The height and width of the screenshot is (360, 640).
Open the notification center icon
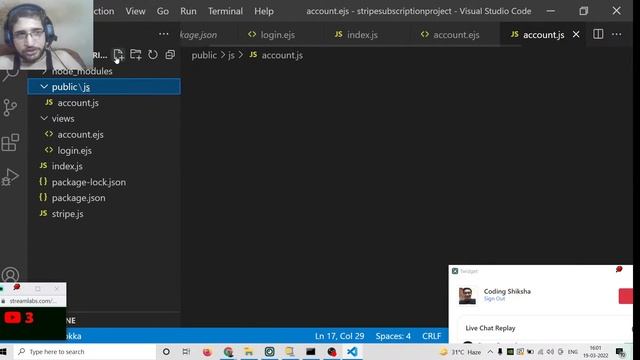point(620,352)
